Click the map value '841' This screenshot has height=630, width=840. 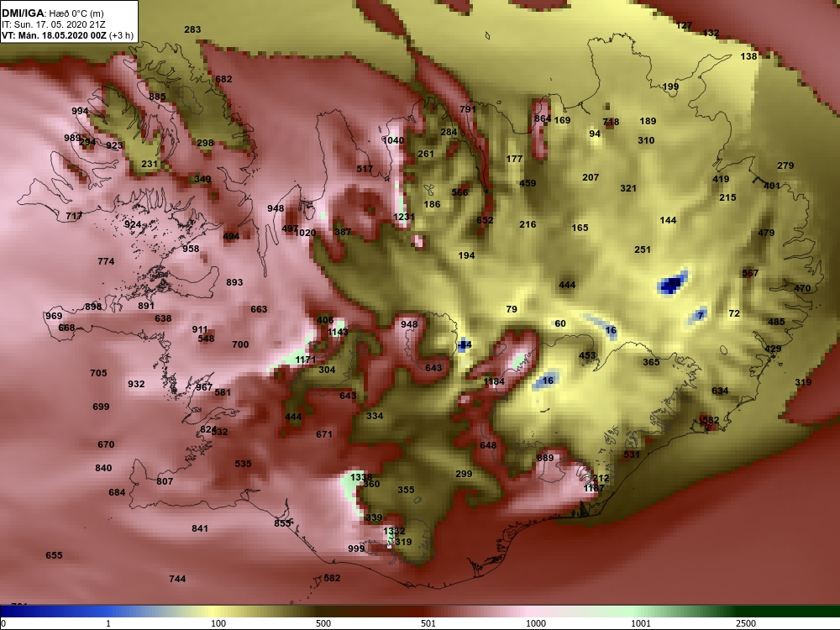[200, 528]
